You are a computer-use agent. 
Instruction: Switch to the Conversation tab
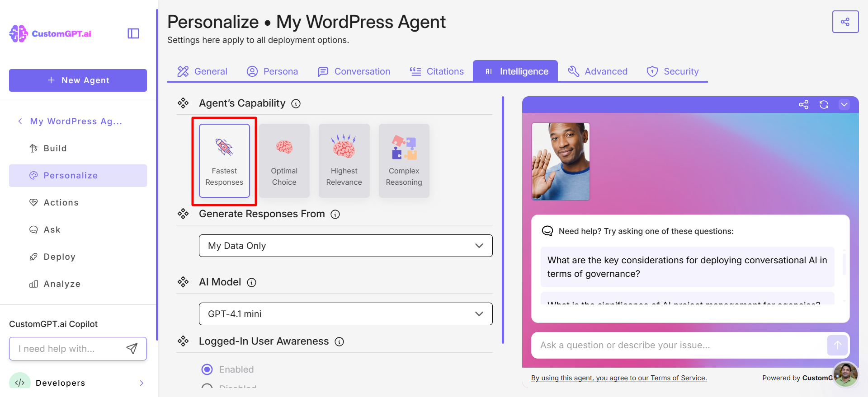pyautogui.click(x=354, y=71)
